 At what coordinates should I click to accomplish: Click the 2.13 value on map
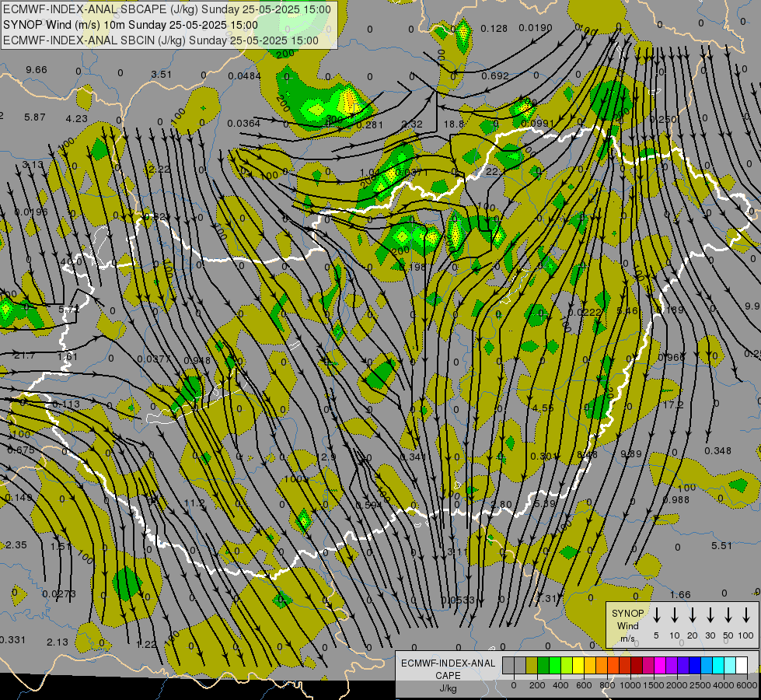58,642
